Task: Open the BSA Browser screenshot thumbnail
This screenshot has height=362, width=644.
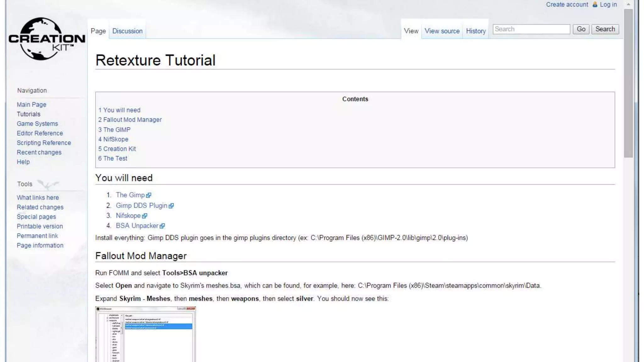Action: click(x=145, y=334)
